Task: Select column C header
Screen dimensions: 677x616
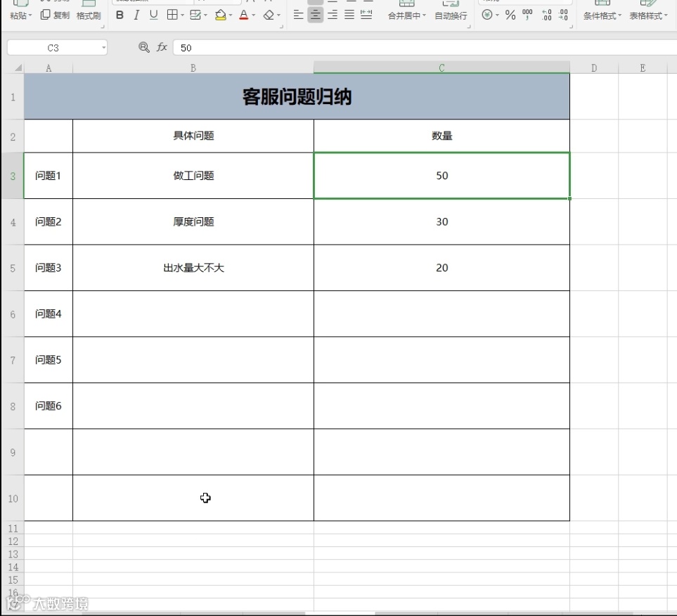Action: [441, 68]
